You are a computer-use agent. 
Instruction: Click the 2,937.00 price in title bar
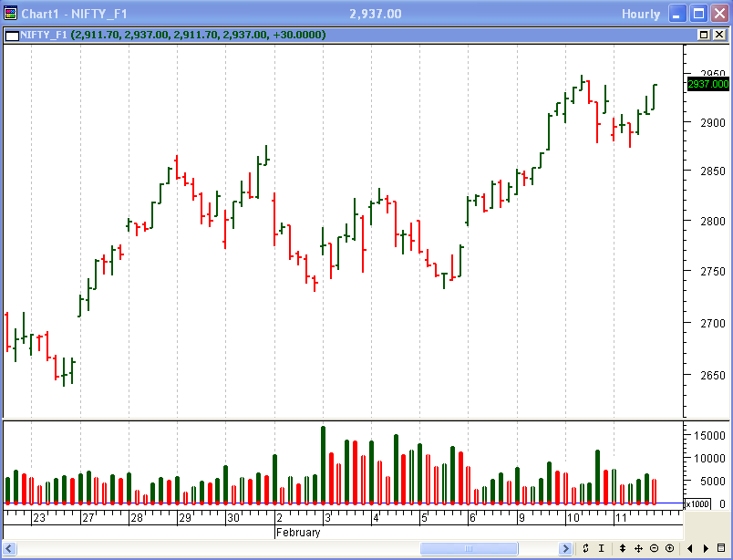[x=376, y=14]
